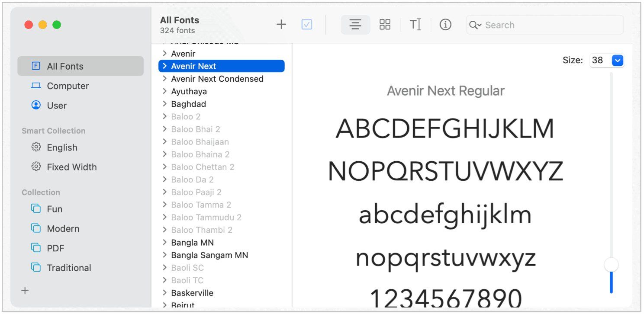Expand the Bangla MN font family
The width and height of the screenshot is (644, 314).
[x=164, y=243]
